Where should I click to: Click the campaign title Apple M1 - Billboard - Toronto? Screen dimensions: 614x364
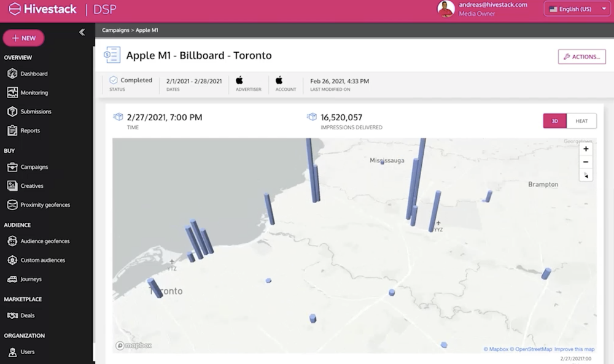point(199,56)
